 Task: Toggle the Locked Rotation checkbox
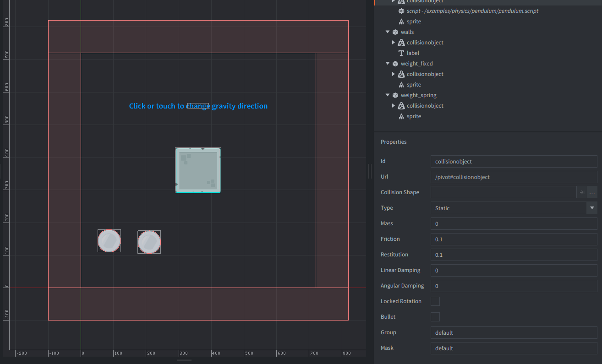point(435,301)
